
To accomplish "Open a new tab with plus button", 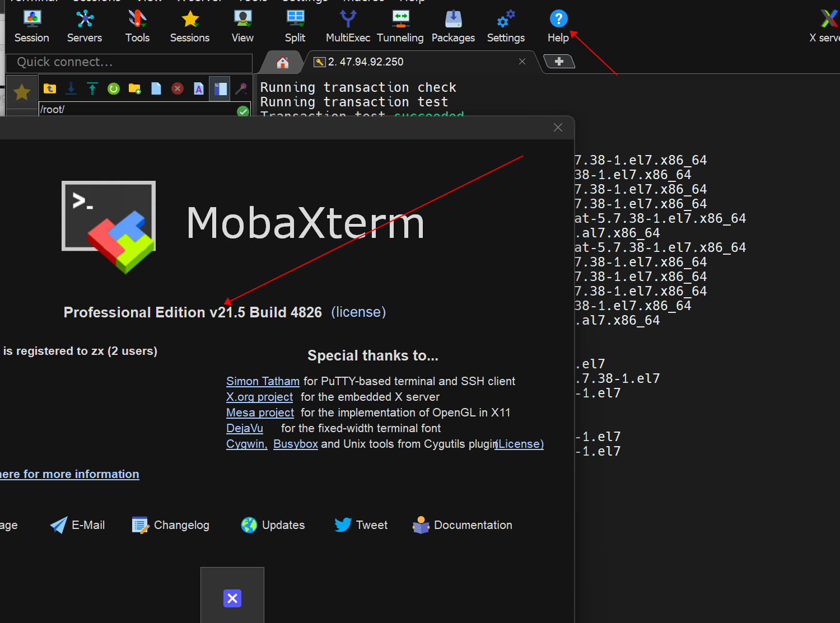I will (559, 62).
